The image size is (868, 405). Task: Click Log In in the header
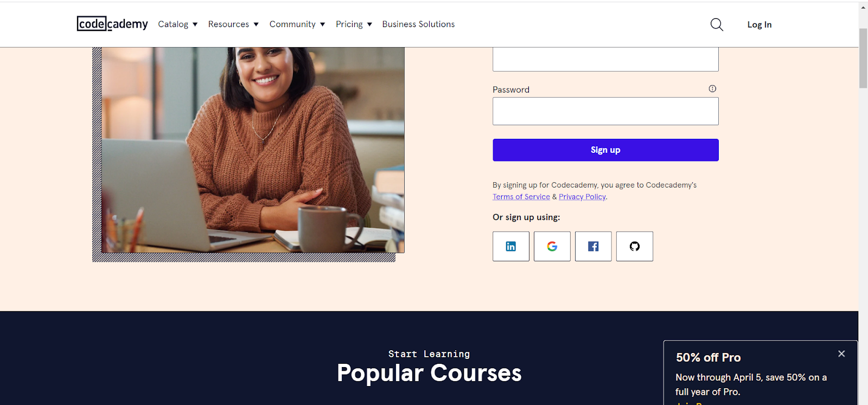[759, 24]
